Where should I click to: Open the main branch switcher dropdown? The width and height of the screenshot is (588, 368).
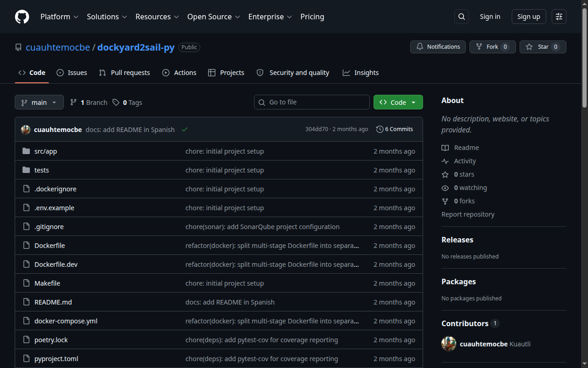(x=39, y=102)
